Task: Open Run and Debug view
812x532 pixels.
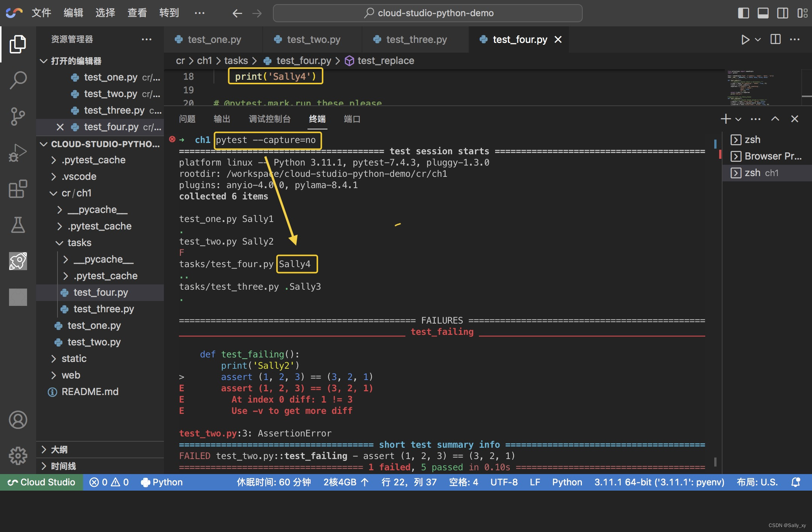Action: (x=18, y=152)
